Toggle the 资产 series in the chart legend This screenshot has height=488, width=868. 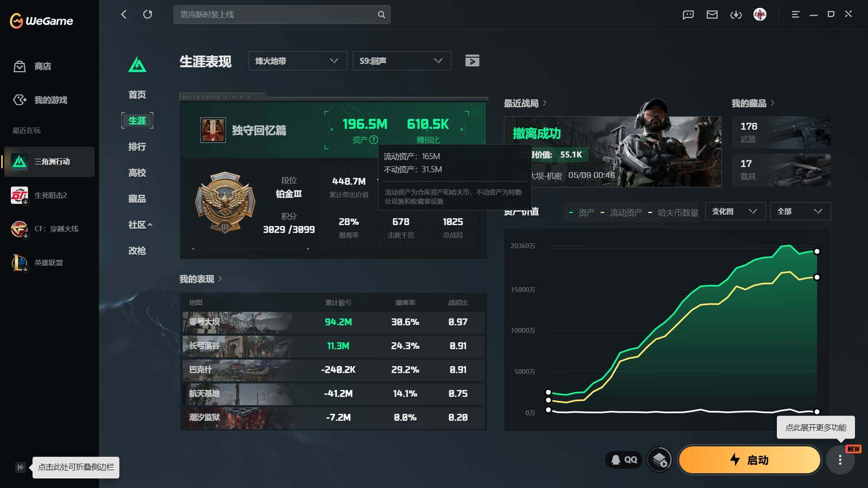point(582,213)
